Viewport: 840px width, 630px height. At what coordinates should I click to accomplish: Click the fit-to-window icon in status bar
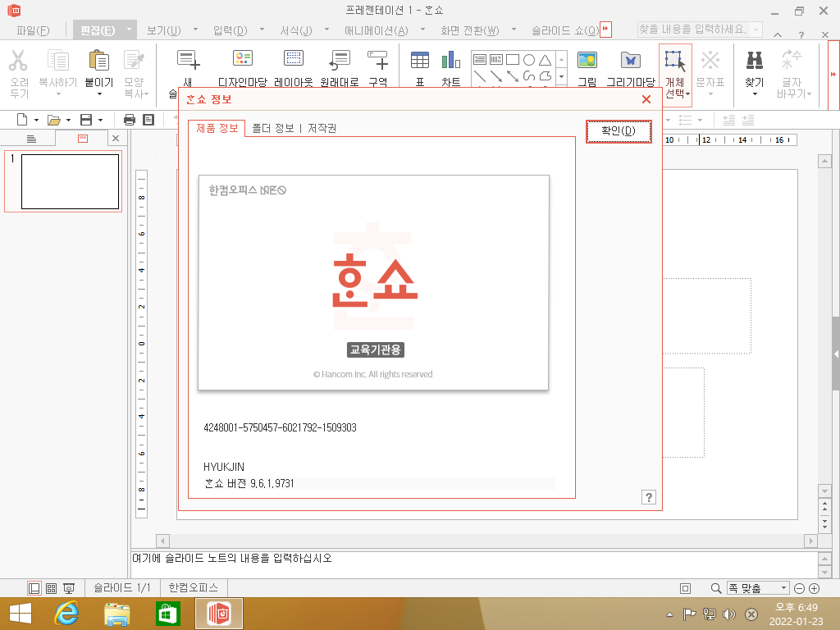coord(685,588)
